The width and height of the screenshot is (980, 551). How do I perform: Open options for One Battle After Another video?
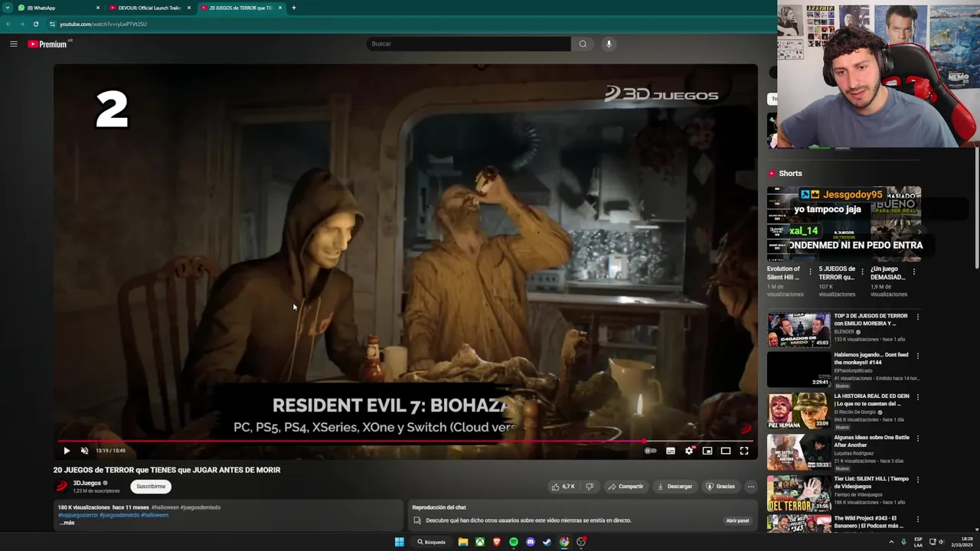pyautogui.click(x=918, y=439)
